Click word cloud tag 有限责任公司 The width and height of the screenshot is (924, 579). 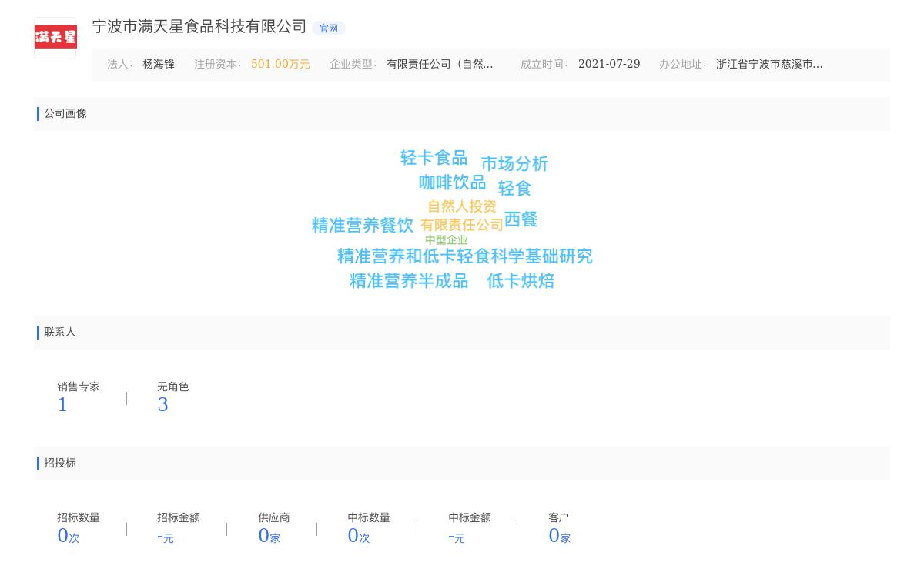pos(462,225)
